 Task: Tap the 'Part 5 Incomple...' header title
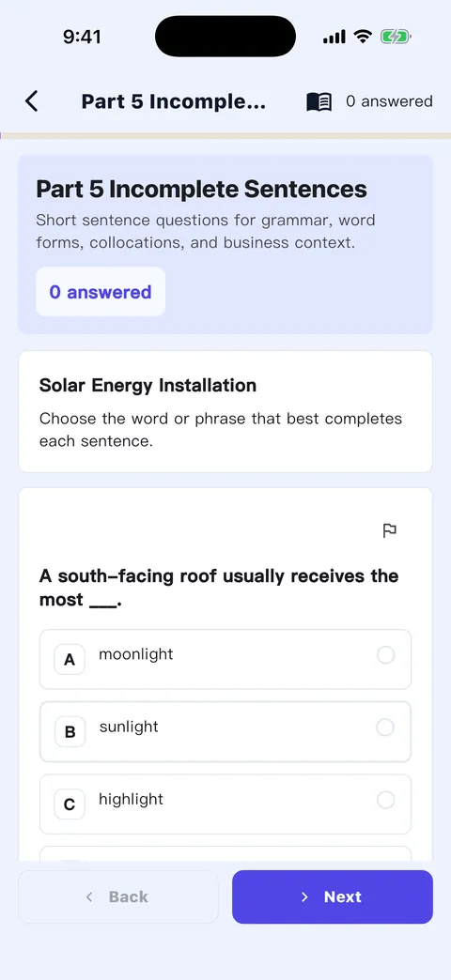click(x=173, y=101)
